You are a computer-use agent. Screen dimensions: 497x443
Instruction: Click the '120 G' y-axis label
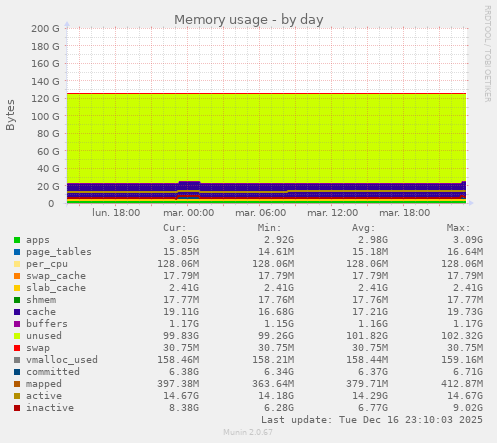tap(45, 99)
